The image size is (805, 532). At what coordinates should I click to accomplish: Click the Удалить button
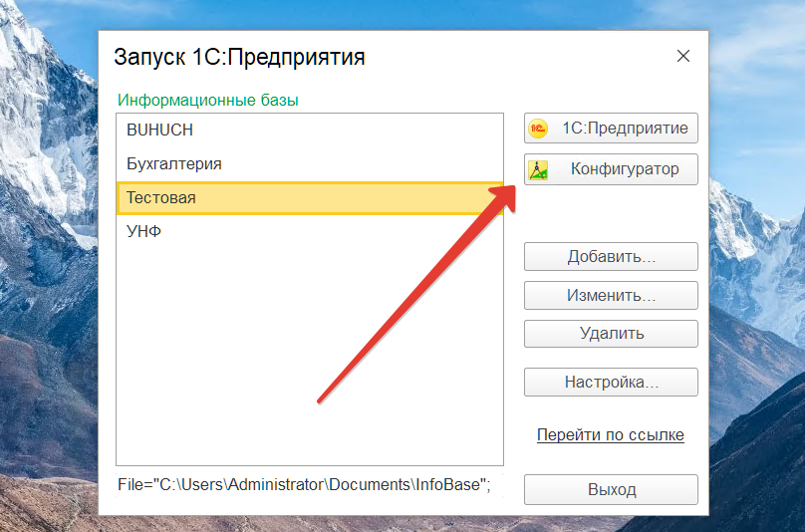pyautogui.click(x=611, y=334)
